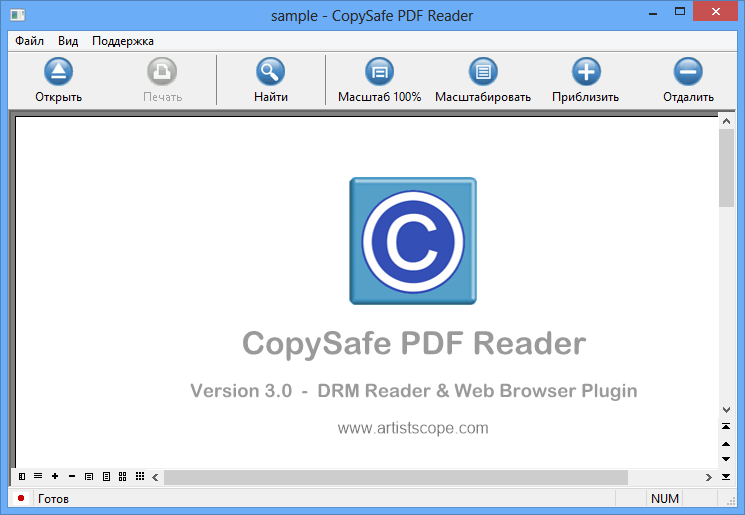Click the CopySafe PDF Reader heading text
The height and width of the screenshot is (515, 745).
coord(414,343)
